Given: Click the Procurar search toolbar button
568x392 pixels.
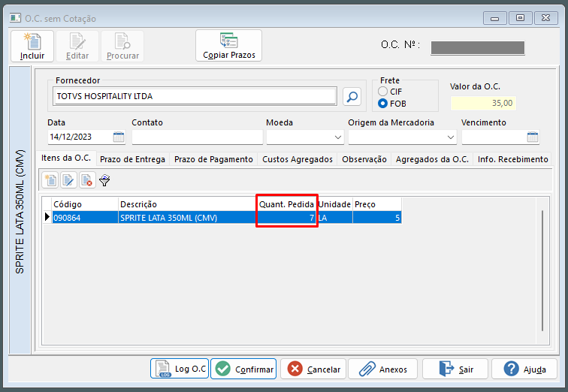Looking at the screenshot, I should pos(122,46).
